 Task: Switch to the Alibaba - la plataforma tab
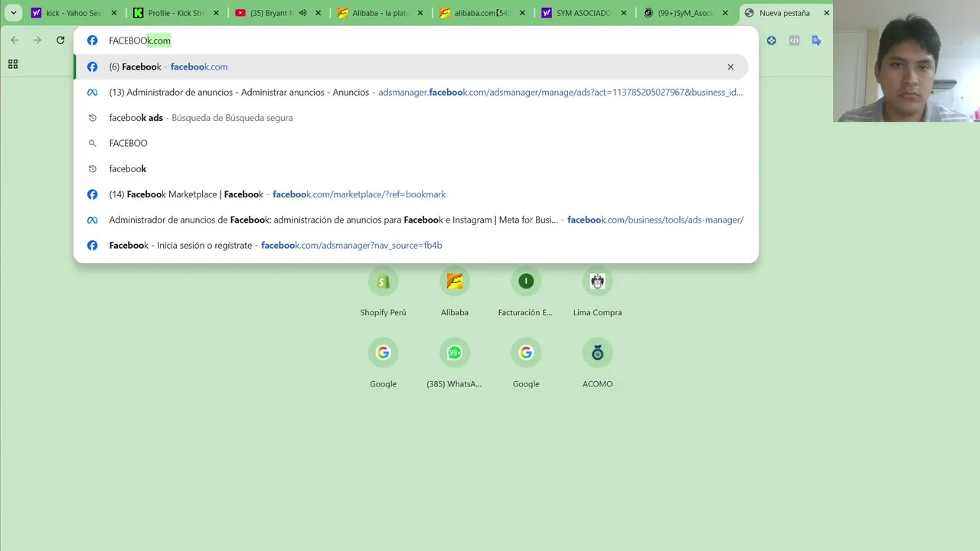coord(380,13)
